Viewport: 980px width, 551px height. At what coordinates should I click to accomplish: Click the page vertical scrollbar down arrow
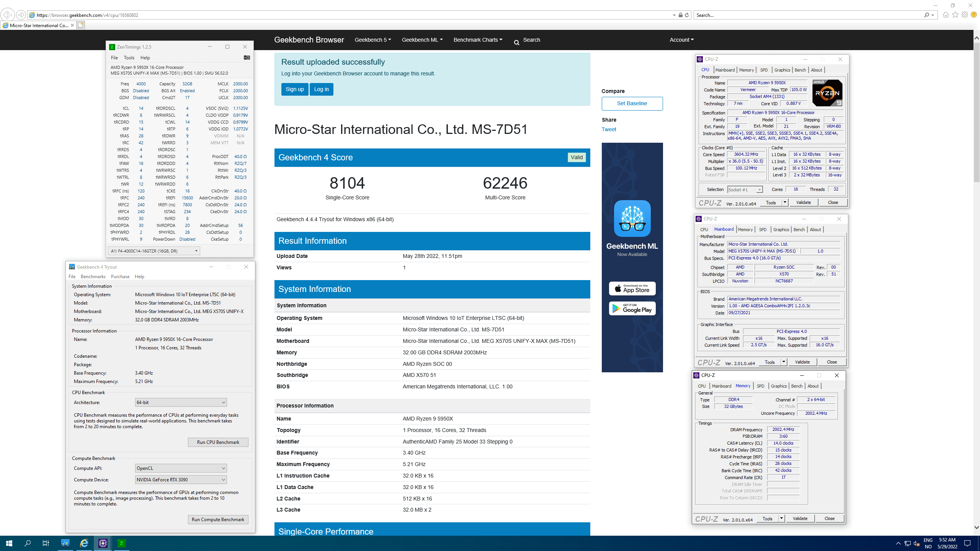point(977,527)
